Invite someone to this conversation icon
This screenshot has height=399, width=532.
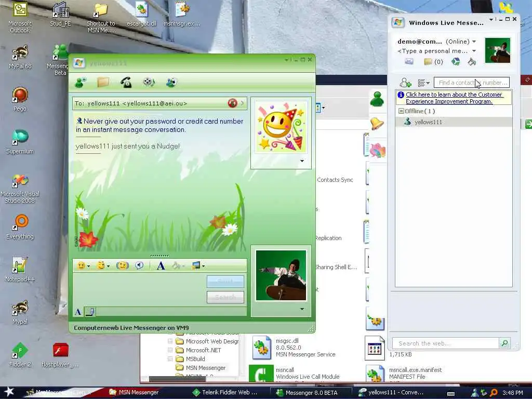(81, 82)
